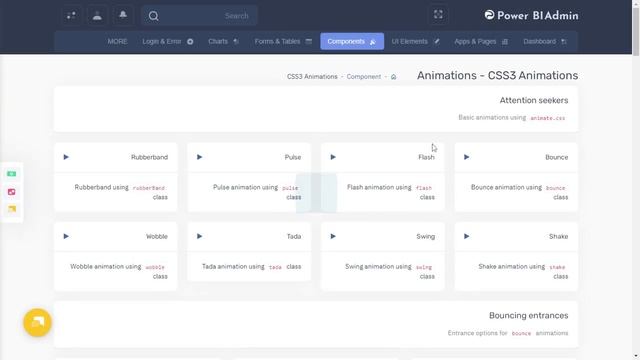Click the Swing card title
Image resolution: width=640 pixels, height=360 pixels.
tap(426, 236)
